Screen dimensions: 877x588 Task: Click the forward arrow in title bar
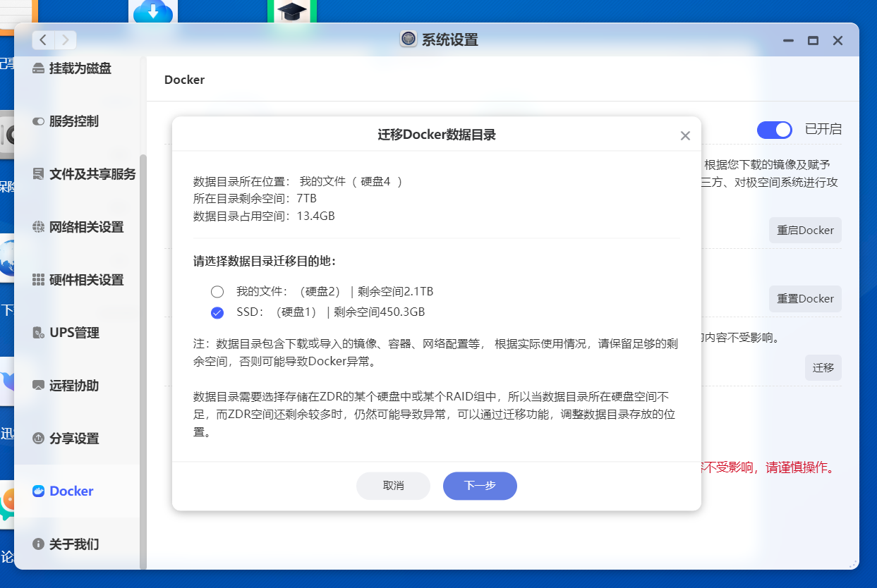click(x=66, y=40)
